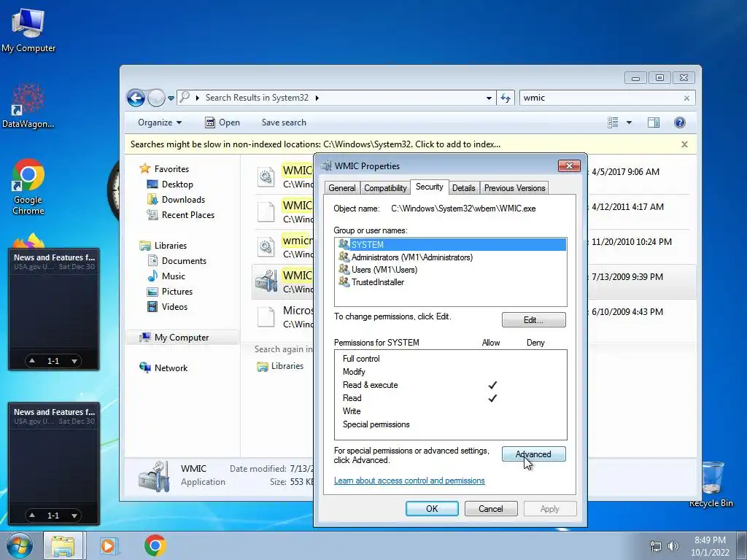This screenshot has width=747, height=560.
Task: Click the change view icon in Explorer
Action: tap(613, 122)
